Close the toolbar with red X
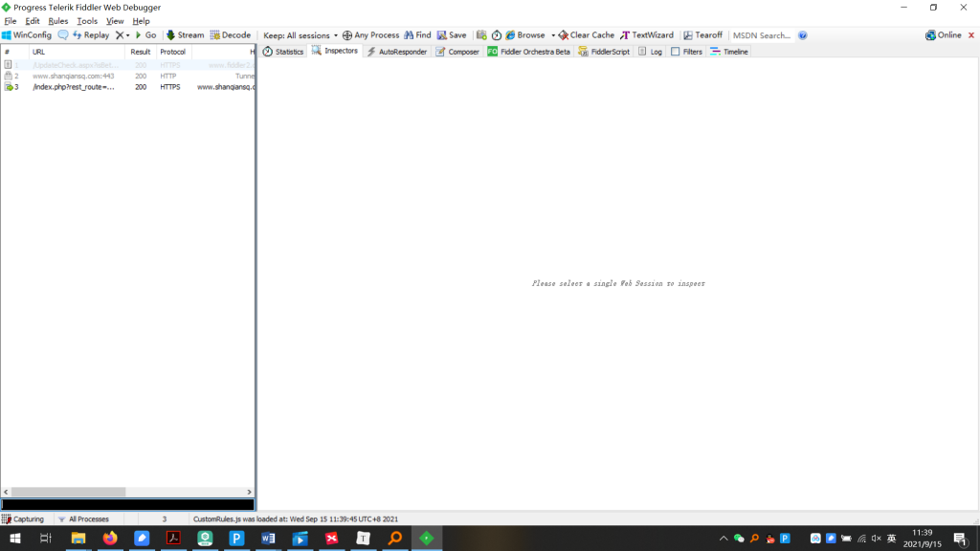This screenshot has height=551, width=980. [x=971, y=35]
